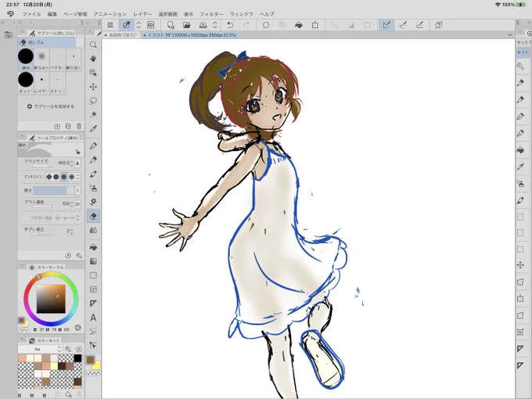The width and height of the screenshot is (532, 399).
Task: Click the Save icon in command bar
Action: pos(203,25)
